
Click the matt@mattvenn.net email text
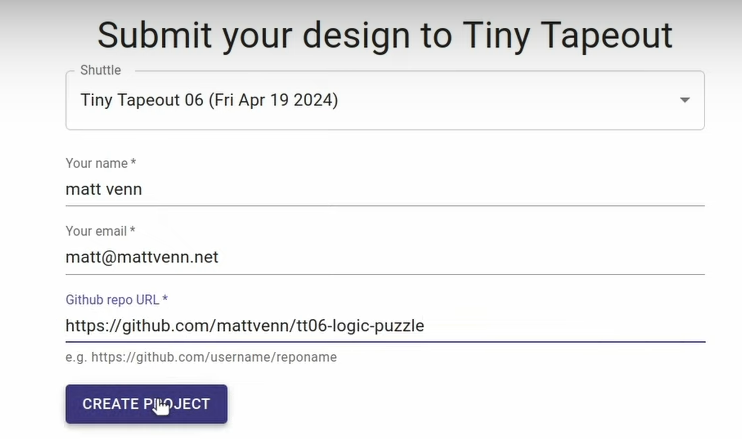pos(142,257)
